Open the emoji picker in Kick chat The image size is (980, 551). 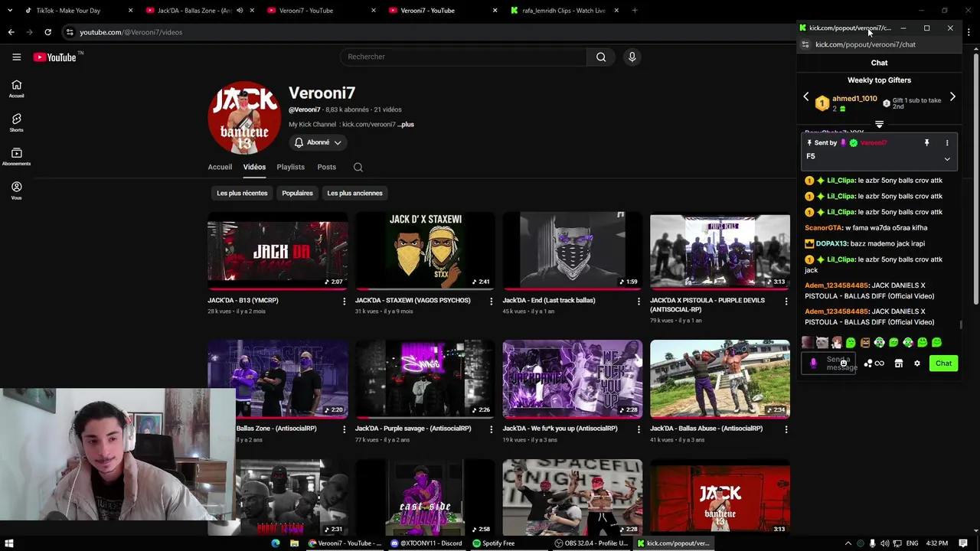tap(844, 363)
